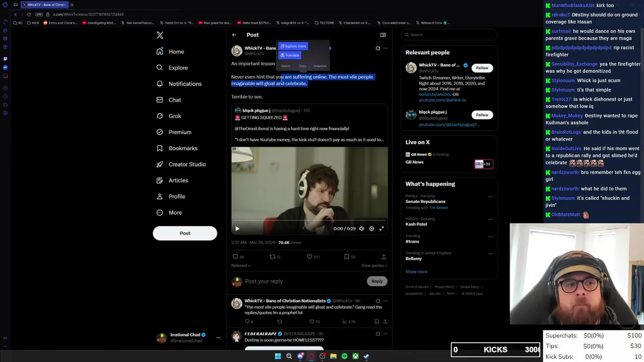Select Snapshot in the selection popup
This screenshot has width=644, height=362.
[x=320, y=66]
